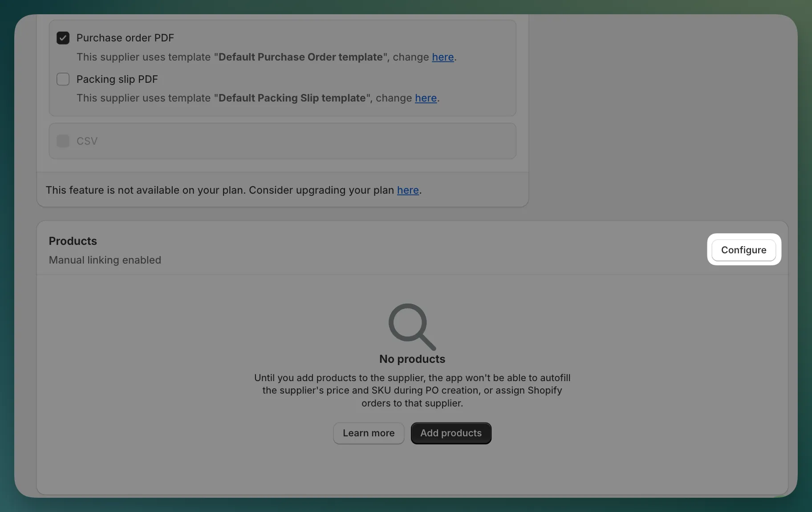This screenshot has width=812, height=512.
Task: Click the disabled CSV checkbox
Action: pos(63,141)
